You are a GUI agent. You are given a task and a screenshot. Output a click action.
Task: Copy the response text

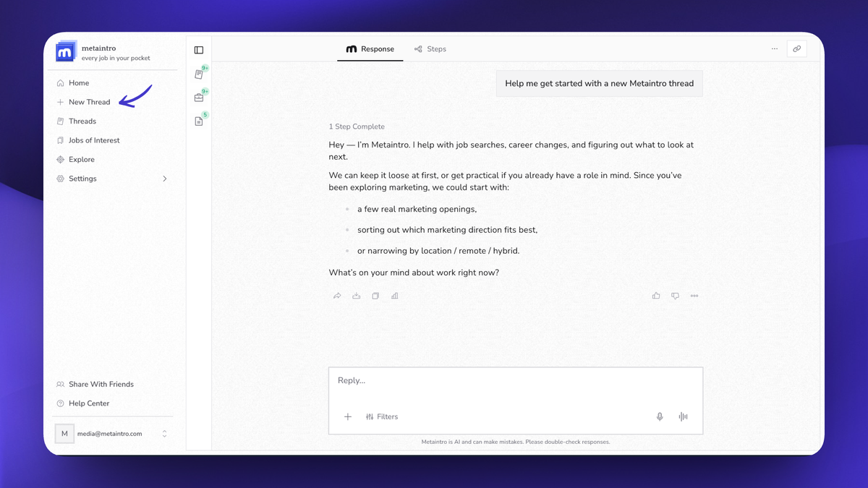pyautogui.click(x=375, y=296)
